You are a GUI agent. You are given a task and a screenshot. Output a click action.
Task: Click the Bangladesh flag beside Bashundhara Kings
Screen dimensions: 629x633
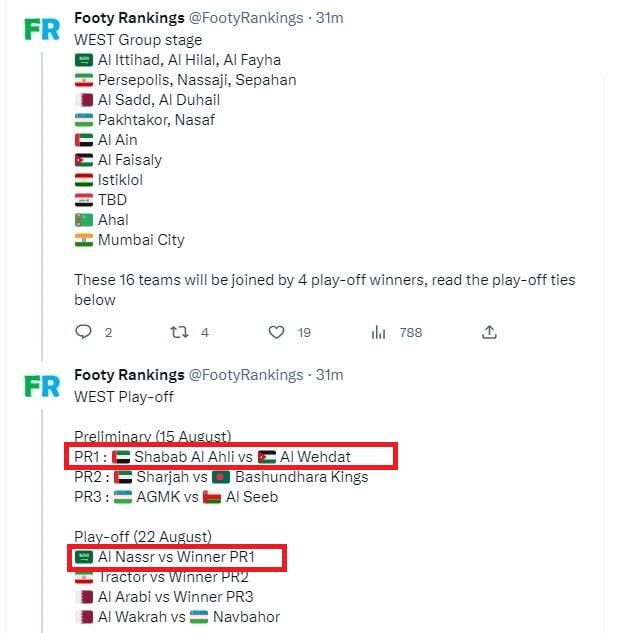click(x=222, y=477)
